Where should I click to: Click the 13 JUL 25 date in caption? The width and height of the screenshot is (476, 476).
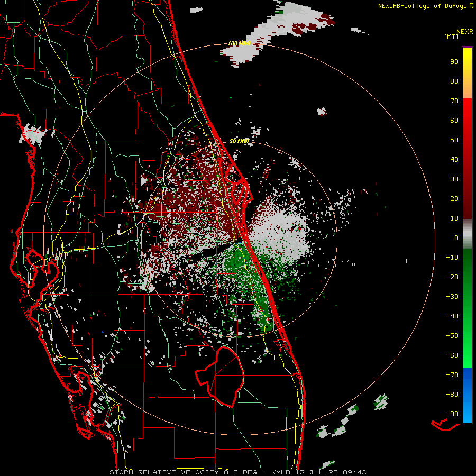pyautogui.click(x=317, y=472)
